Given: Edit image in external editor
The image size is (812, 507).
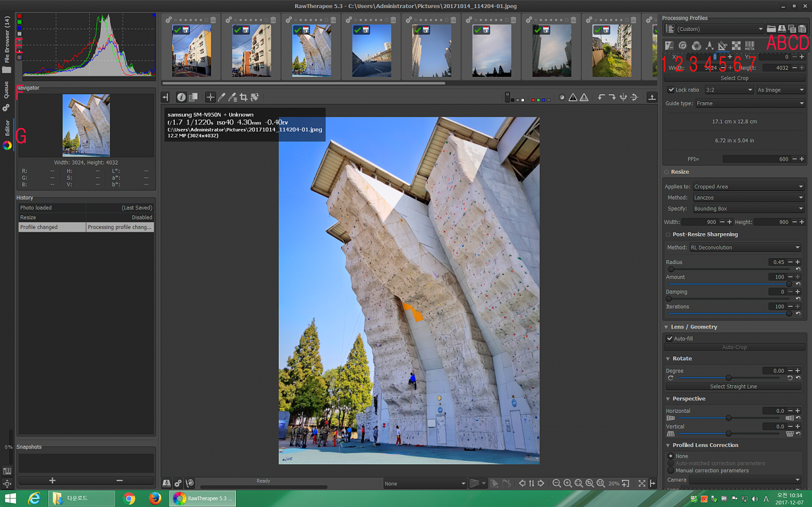Looking at the screenshot, I should pos(190,483).
